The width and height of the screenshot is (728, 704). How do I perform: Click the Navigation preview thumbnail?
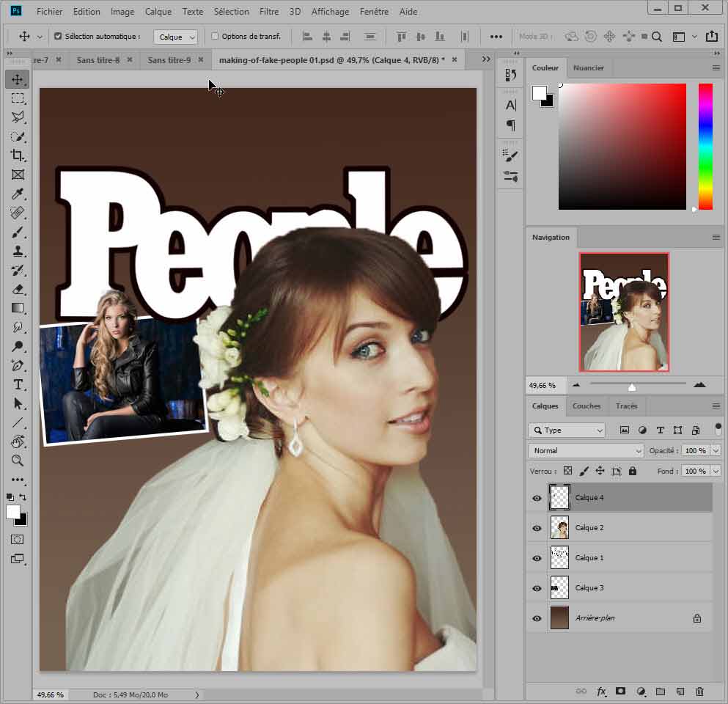click(x=624, y=312)
